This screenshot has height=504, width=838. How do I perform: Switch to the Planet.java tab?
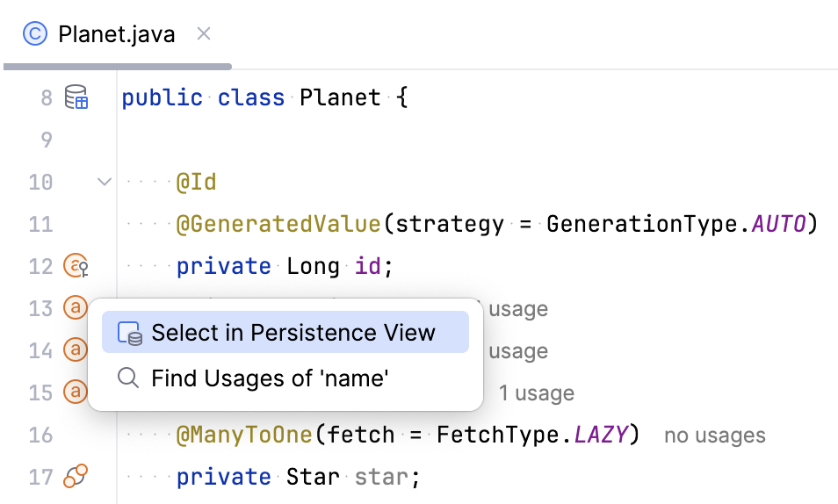pos(116,35)
